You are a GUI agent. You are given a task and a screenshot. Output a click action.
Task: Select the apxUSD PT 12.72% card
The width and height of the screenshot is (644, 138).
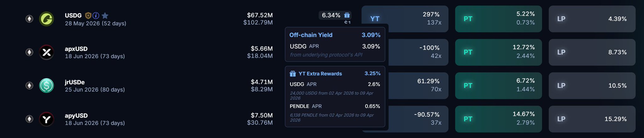(498, 52)
